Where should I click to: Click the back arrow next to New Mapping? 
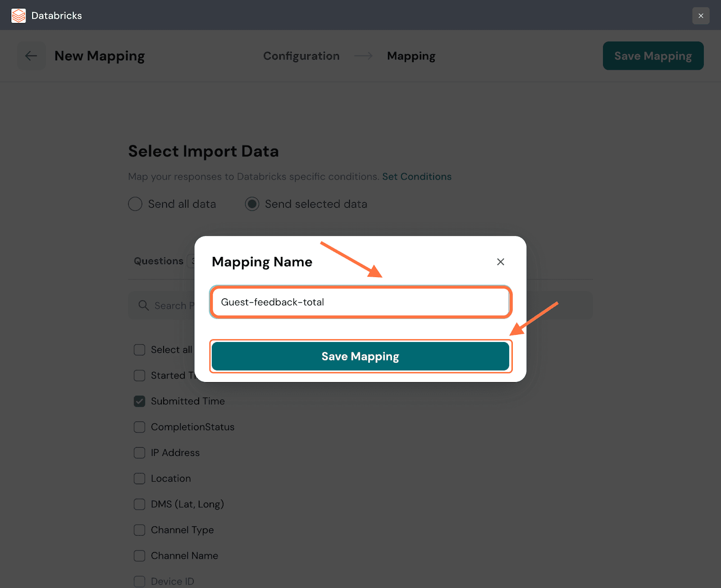(31, 56)
